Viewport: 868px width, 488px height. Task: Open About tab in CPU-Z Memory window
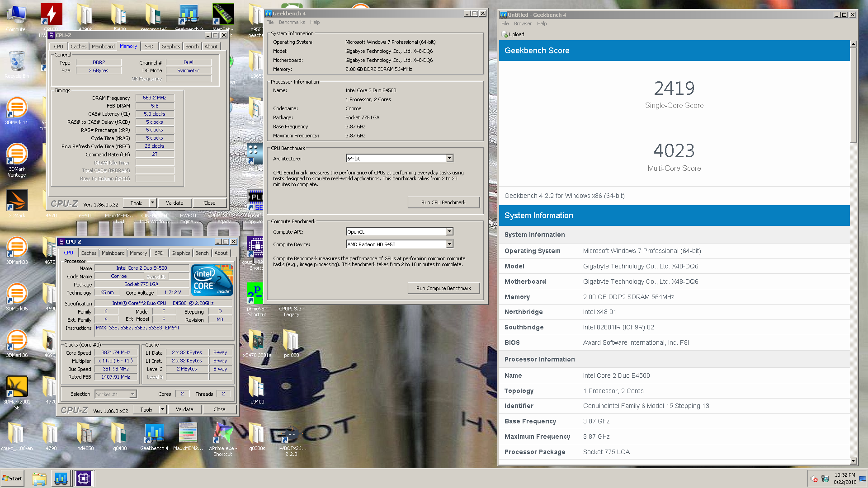coord(211,47)
